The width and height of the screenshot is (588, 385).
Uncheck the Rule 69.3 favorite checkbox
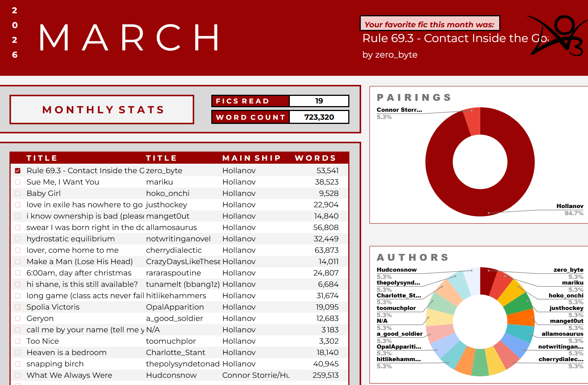pyautogui.click(x=17, y=171)
